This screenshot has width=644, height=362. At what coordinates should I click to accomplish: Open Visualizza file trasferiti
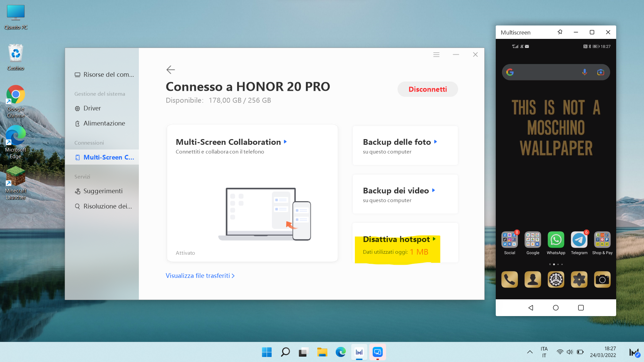(x=200, y=276)
